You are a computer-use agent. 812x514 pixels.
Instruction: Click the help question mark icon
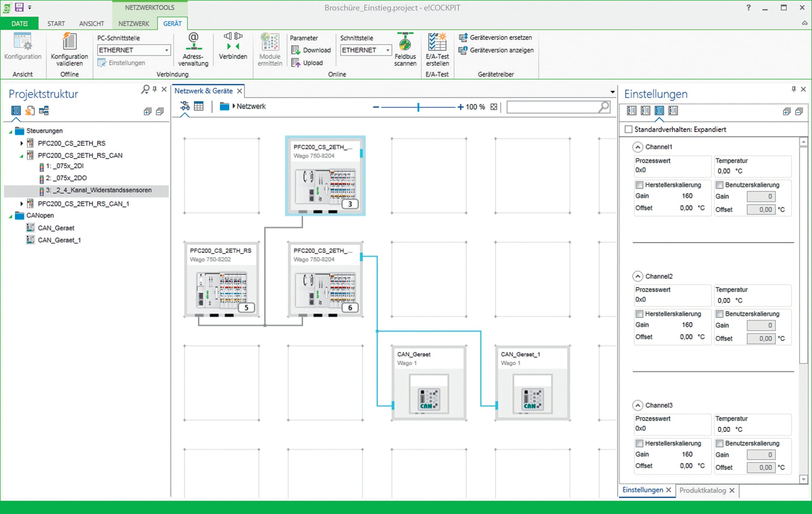[748, 7]
